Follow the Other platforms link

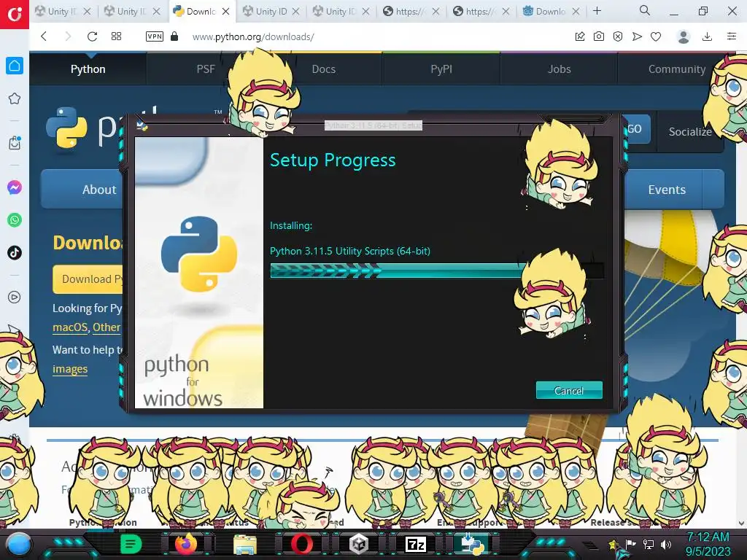click(107, 327)
